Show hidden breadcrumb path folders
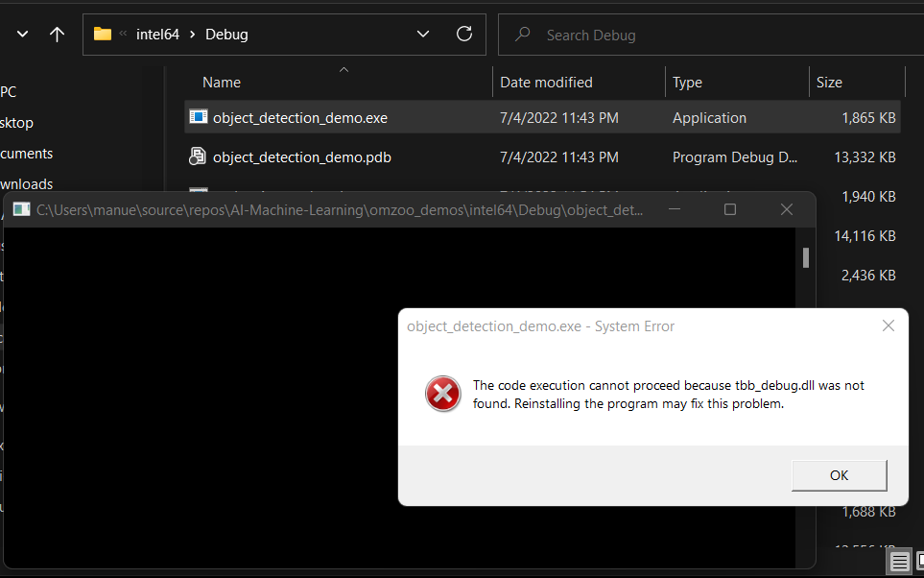This screenshot has height=578, width=924. click(124, 35)
